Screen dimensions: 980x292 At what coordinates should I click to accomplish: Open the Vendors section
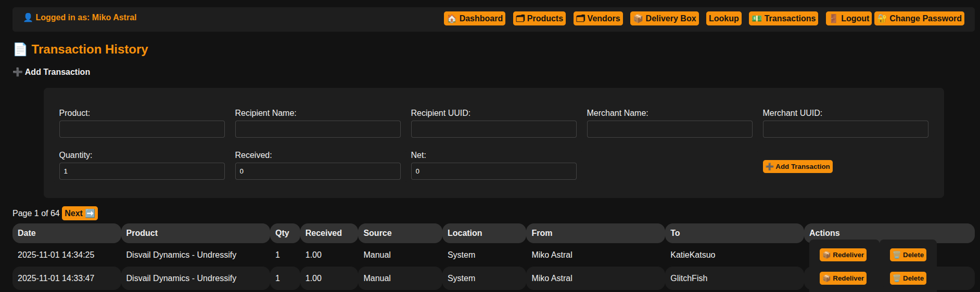598,19
